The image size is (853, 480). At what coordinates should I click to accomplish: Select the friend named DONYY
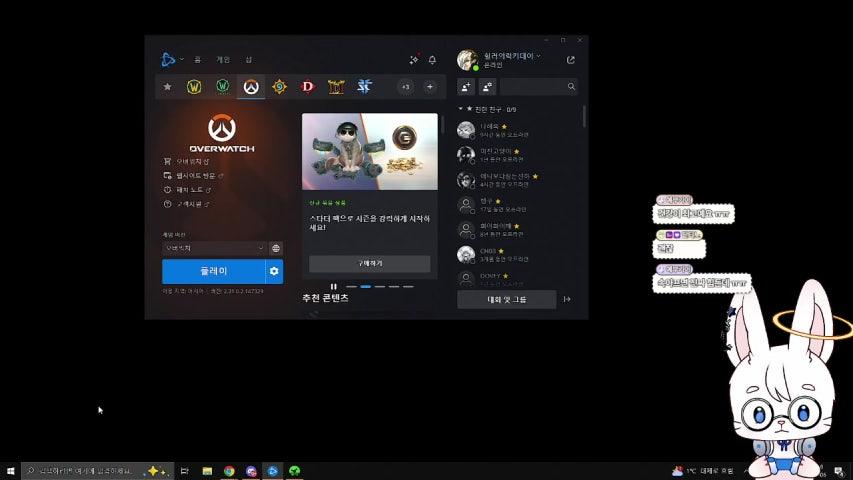518,279
